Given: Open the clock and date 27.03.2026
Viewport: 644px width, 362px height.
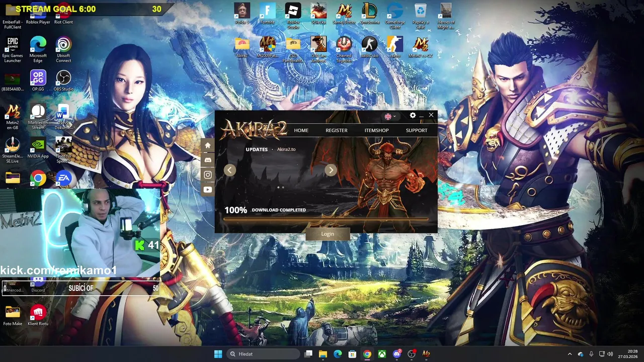Looking at the screenshot, I should pyautogui.click(x=628, y=354).
